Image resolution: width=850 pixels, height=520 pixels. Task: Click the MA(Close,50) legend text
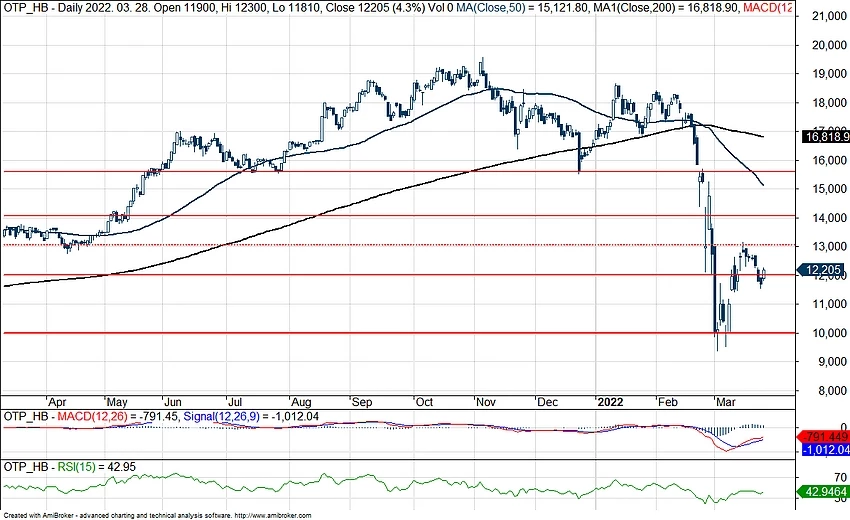point(492,8)
